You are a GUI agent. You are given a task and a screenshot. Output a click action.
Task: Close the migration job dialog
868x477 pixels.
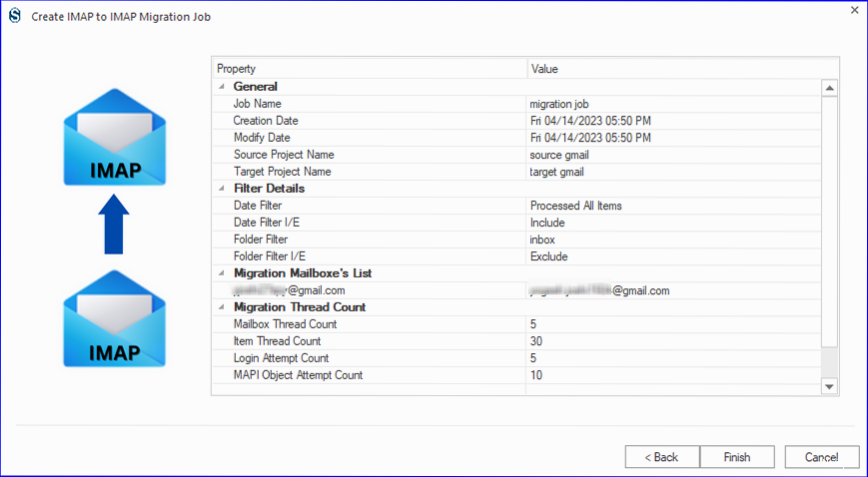[x=852, y=11]
